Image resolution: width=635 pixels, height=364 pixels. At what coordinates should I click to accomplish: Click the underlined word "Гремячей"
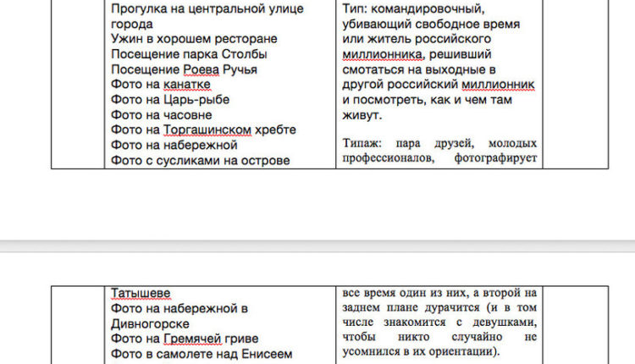[190, 339]
